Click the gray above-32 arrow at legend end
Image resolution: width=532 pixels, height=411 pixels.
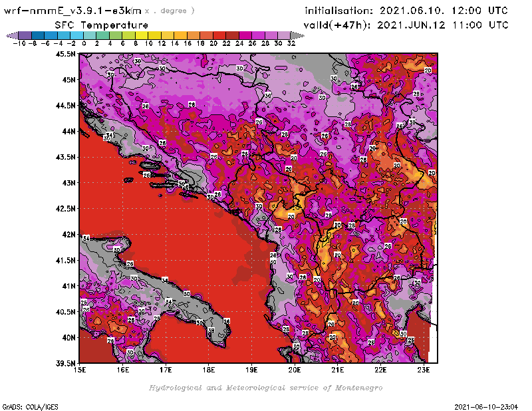pos(297,35)
